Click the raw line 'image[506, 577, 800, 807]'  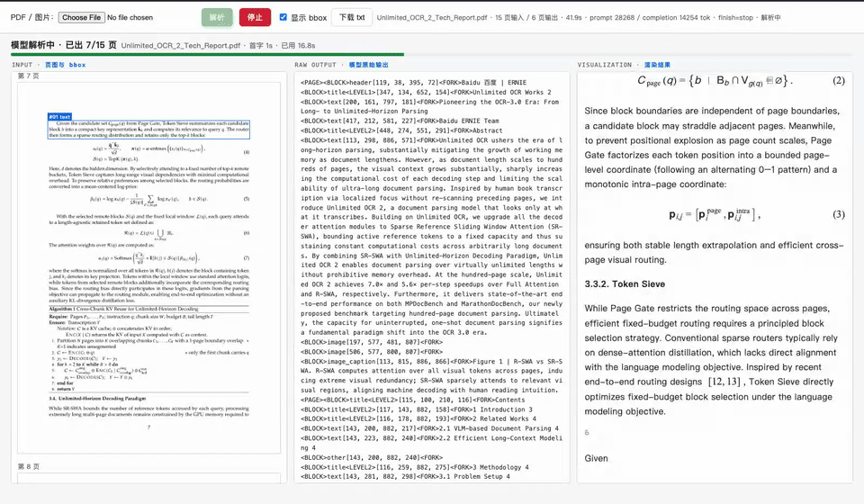coord(372,352)
